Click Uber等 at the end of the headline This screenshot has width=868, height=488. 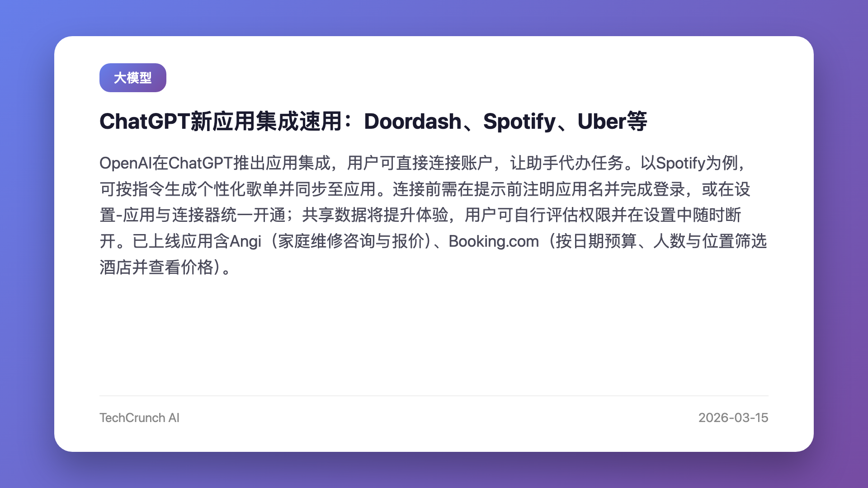tap(612, 121)
